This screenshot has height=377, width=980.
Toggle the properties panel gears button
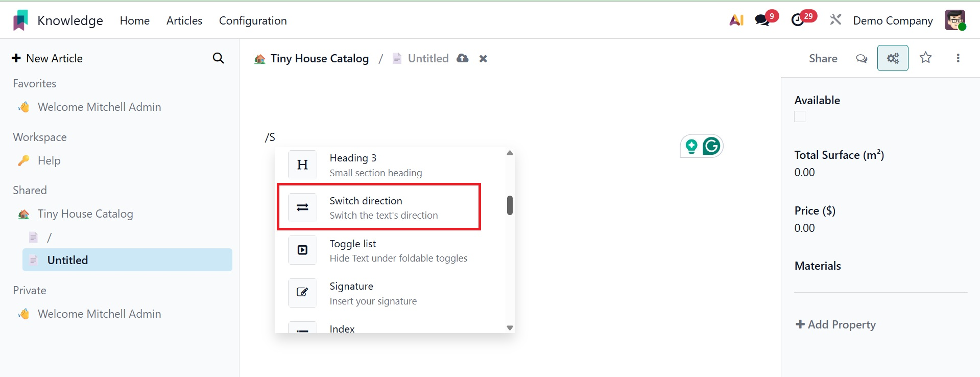(892, 58)
